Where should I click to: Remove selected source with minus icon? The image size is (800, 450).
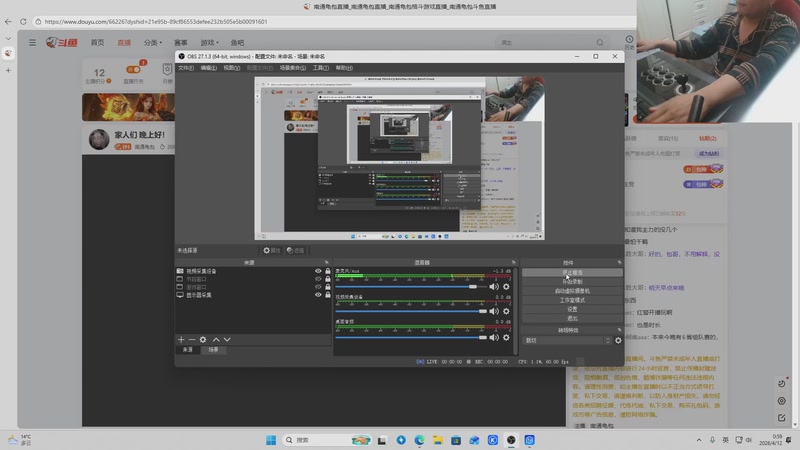click(x=192, y=339)
